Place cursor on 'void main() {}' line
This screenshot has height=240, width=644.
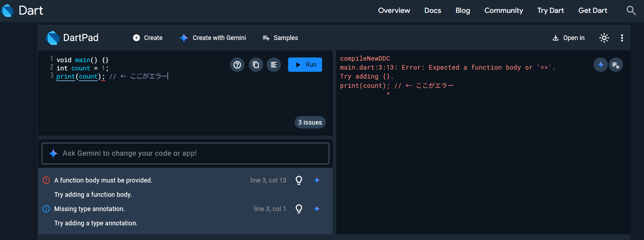point(82,60)
